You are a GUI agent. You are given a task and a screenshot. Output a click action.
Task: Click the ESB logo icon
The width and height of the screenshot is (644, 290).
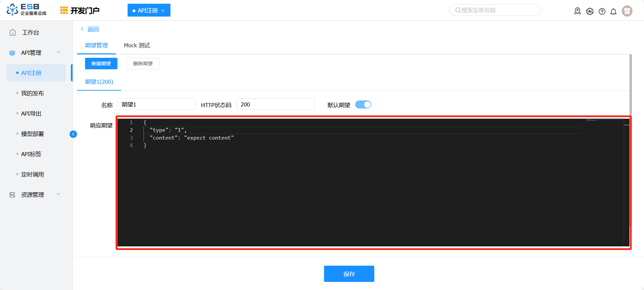point(12,10)
